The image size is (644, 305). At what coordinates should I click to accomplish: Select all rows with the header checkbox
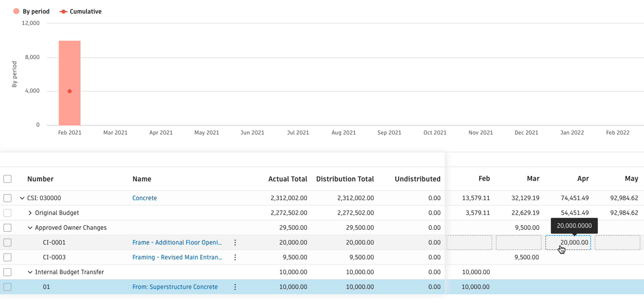[7, 179]
